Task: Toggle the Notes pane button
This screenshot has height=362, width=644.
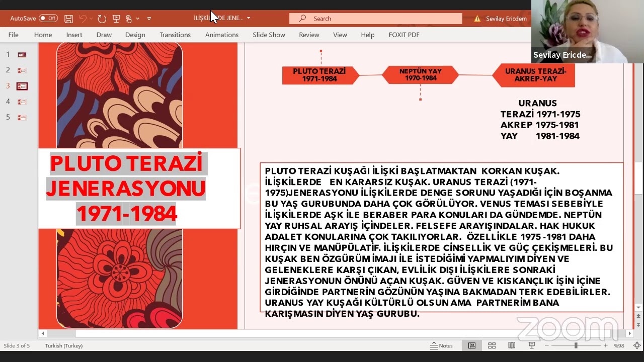Action: [x=441, y=345]
